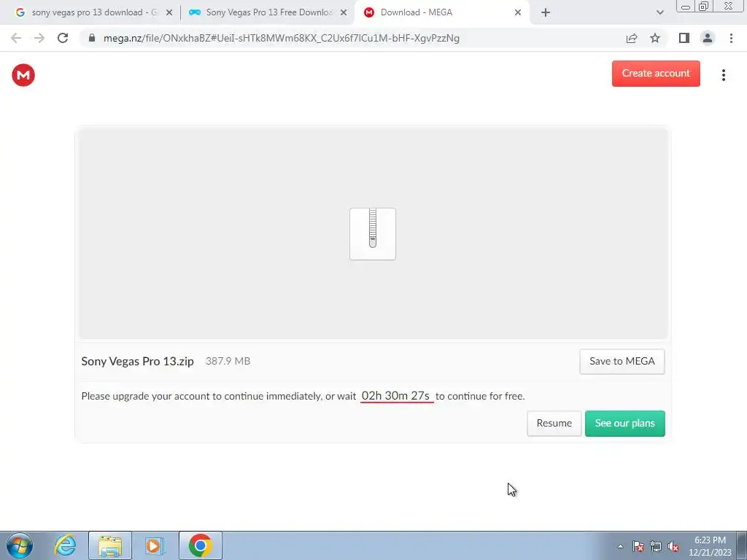Open the MEGA page three-dot menu
Image resolution: width=747 pixels, height=560 pixels.
(723, 75)
